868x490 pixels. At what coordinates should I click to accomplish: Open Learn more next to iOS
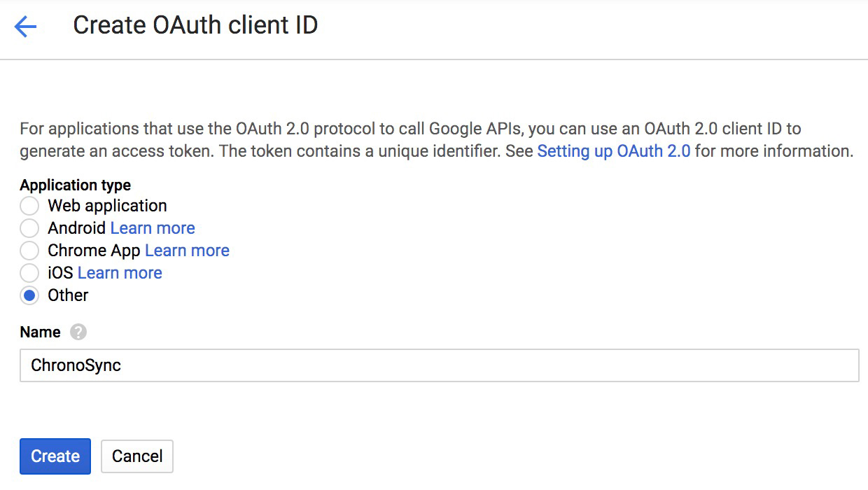[120, 272]
